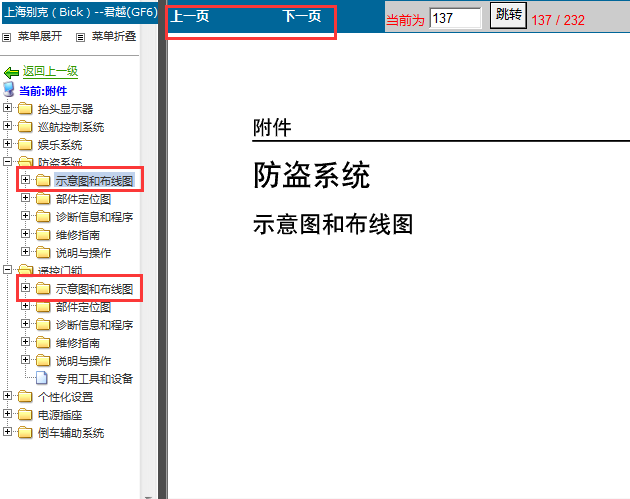This screenshot has width=630, height=499.
Task: Click folder icon of 诊断信息和程序 under 防盗系统
Action: tap(43, 217)
